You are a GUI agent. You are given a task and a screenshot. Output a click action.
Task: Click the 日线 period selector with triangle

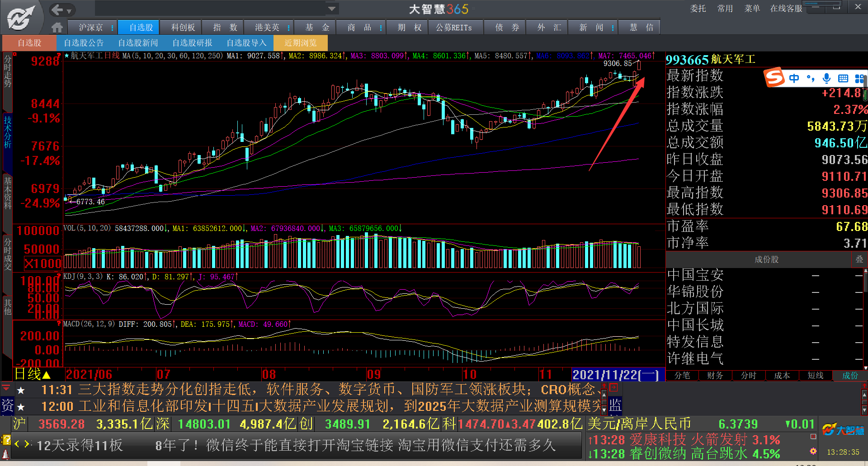pyautogui.click(x=33, y=374)
